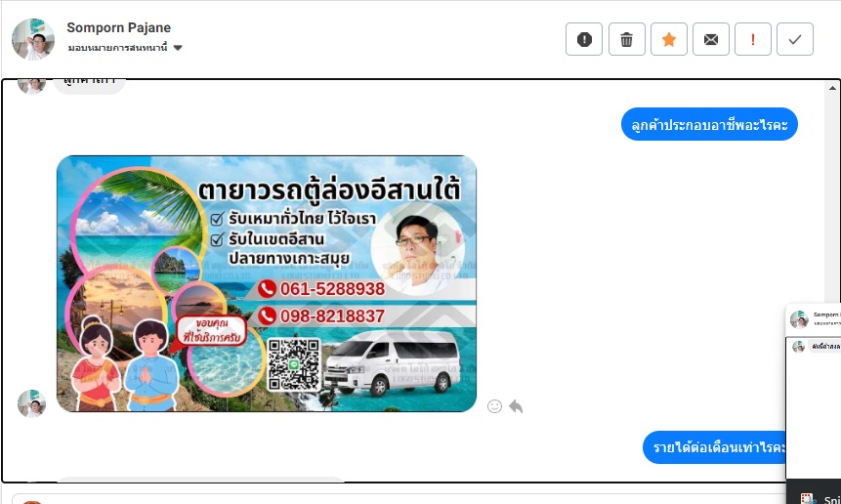The image size is (841, 504).
Task: Click the scrollbar up arrow
Action: [x=832, y=88]
